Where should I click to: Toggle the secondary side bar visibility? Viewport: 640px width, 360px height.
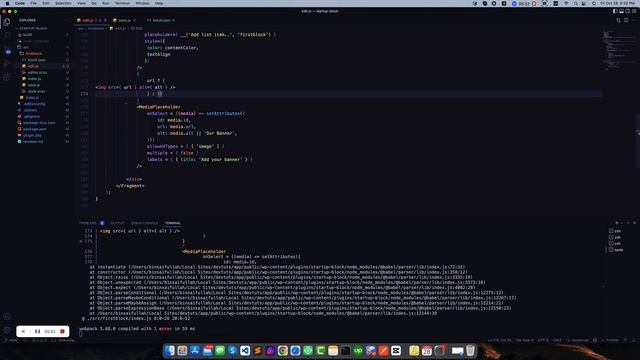point(628,11)
